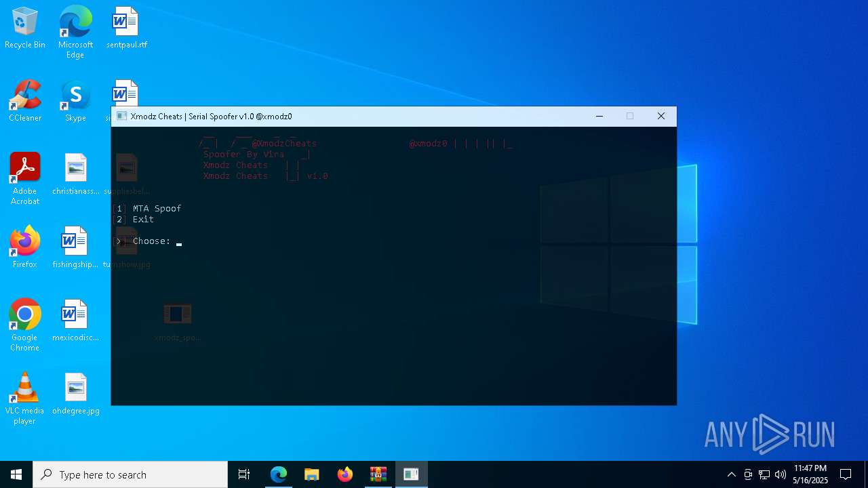The image size is (868, 488).
Task: Select the mexicodisc Word document icon
Action: (75, 321)
